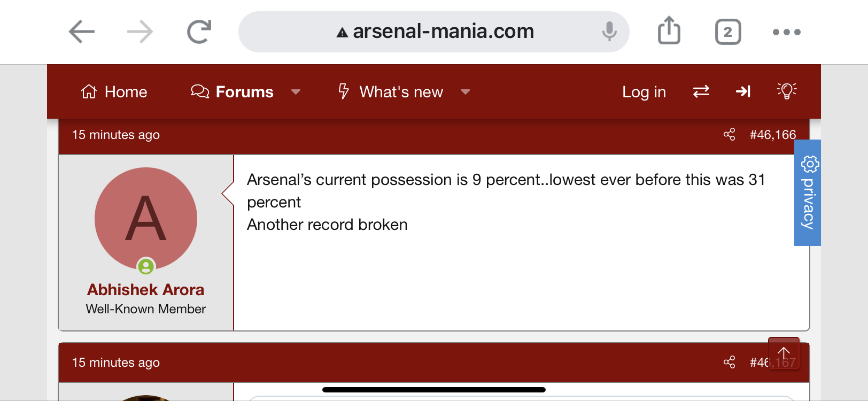Open the Home menu item
The height and width of the screenshot is (401, 868).
coord(114,92)
